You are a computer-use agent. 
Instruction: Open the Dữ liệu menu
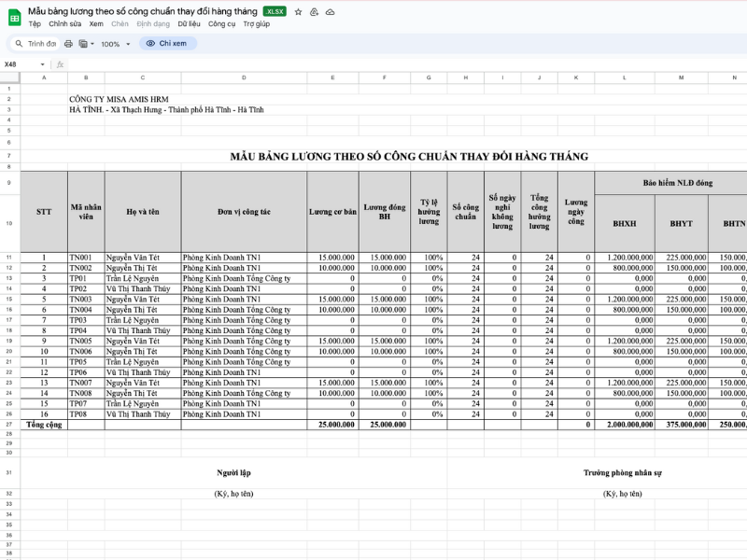[x=189, y=24]
